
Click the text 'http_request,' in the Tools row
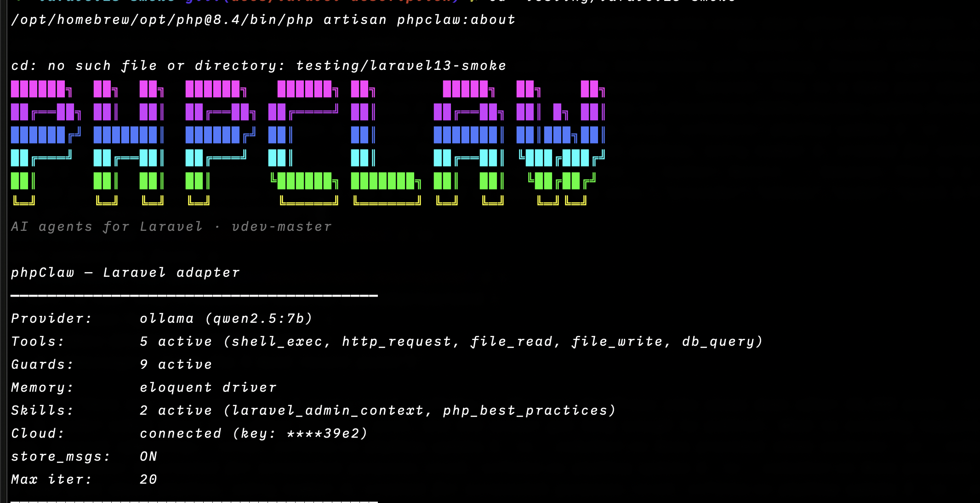401,342
